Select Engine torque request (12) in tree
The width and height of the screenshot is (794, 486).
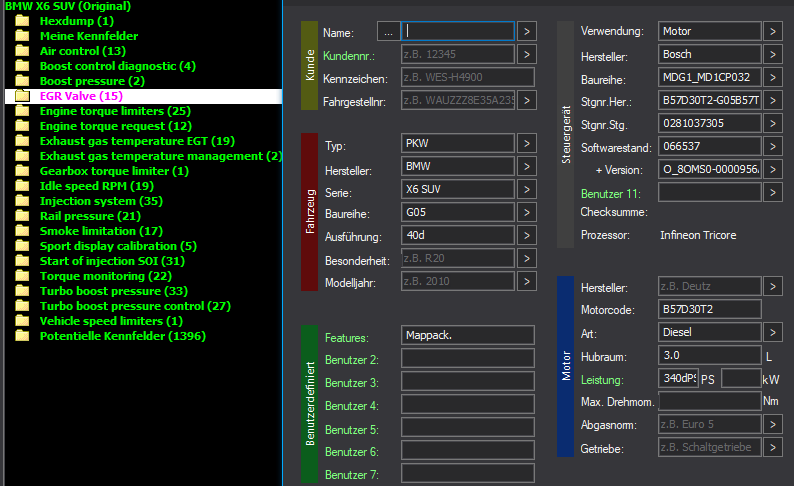[115, 126]
